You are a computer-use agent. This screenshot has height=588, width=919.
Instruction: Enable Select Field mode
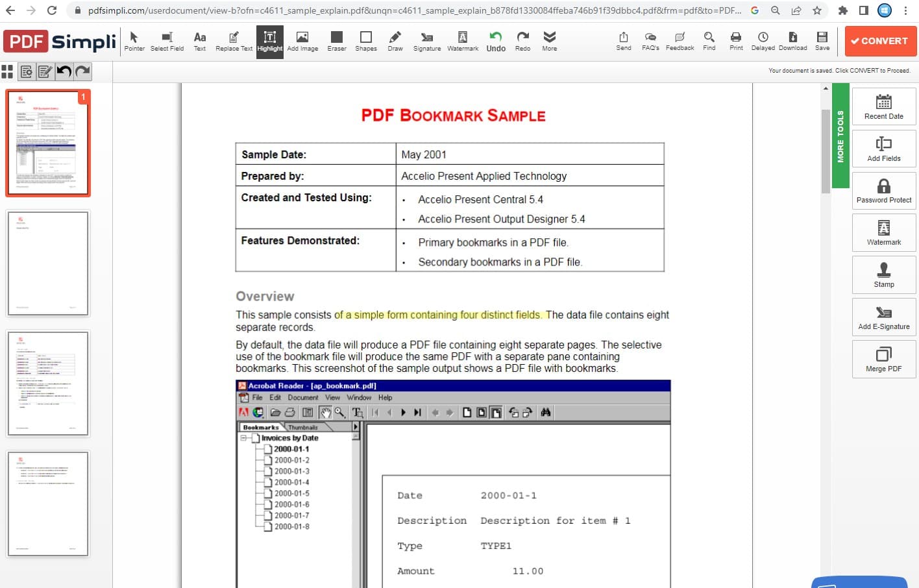click(x=167, y=41)
